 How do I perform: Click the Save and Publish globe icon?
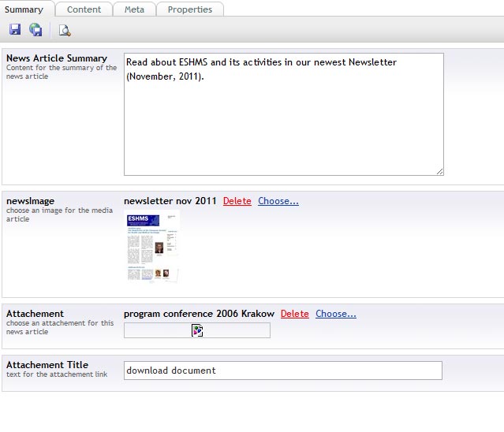coord(35,30)
